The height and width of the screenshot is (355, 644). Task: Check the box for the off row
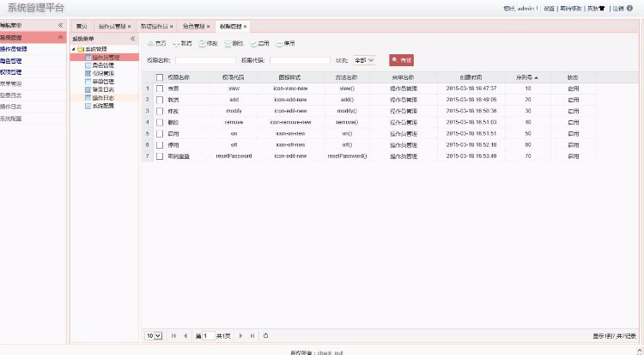pyautogui.click(x=160, y=144)
